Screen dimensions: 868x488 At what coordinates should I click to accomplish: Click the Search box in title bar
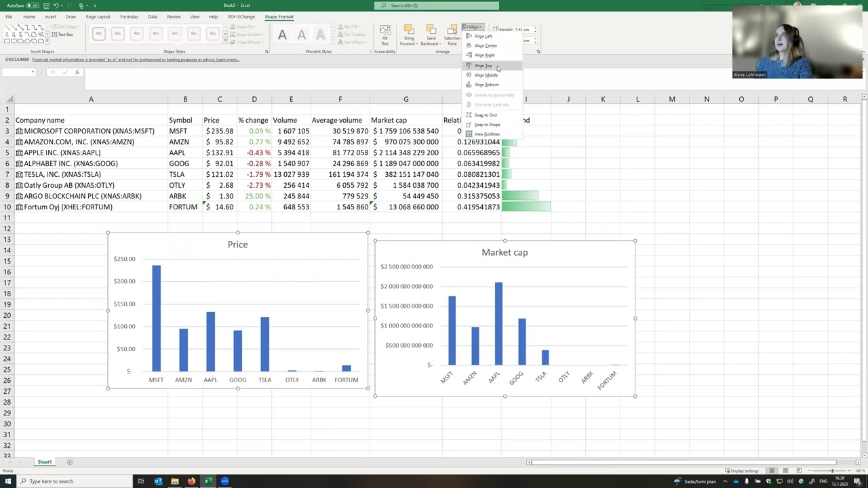pos(436,5)
